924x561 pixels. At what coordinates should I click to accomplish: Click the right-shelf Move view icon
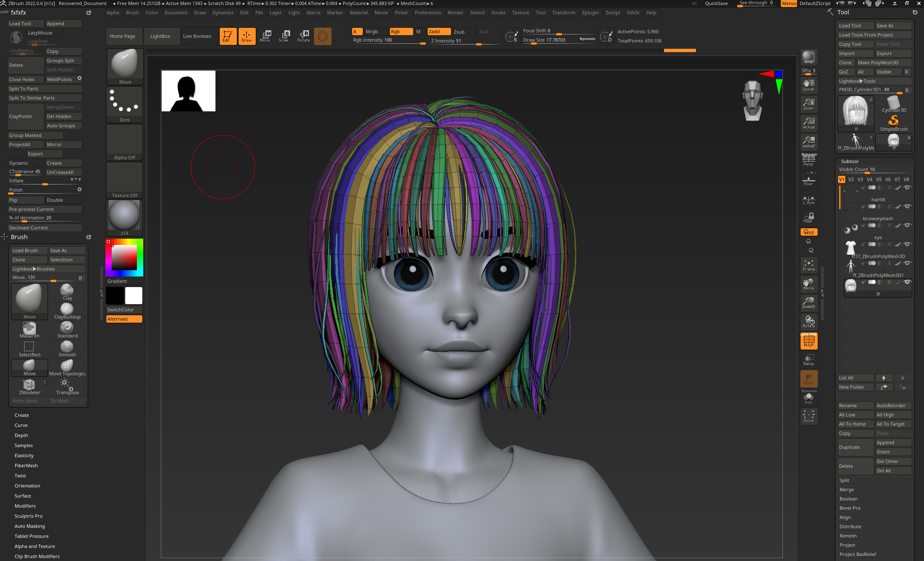[x=808, y=284]
